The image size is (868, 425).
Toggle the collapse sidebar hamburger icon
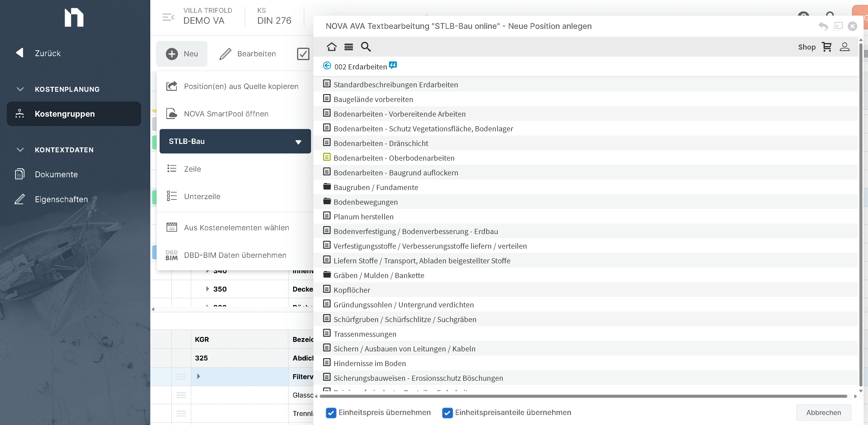tap(168, 17)
